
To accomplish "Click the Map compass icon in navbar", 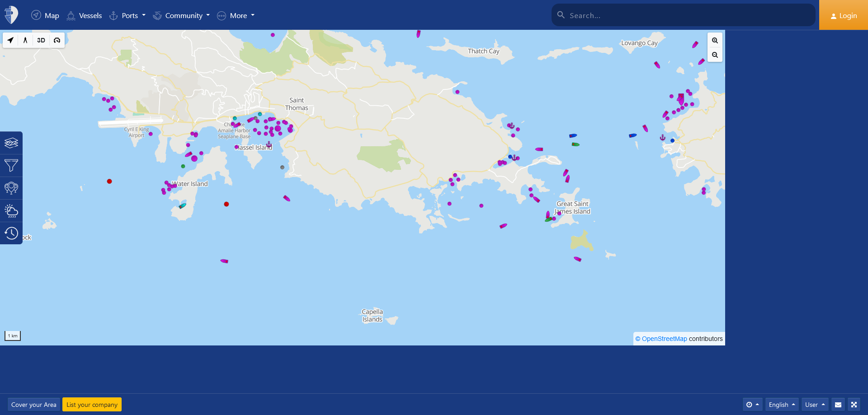I will click(x=36, y=15).
